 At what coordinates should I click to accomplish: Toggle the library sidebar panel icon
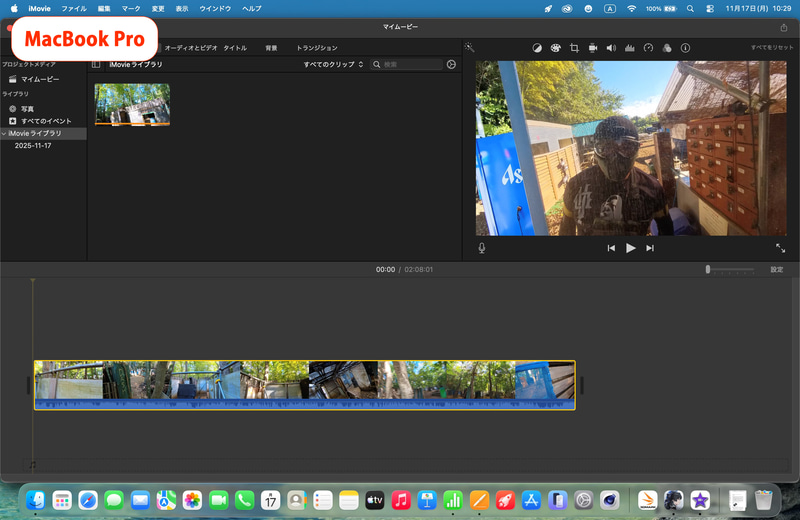coord(96,64)
